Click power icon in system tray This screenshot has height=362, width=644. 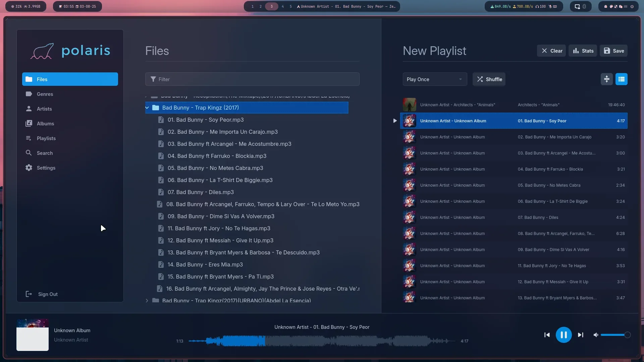coord(632,6)
